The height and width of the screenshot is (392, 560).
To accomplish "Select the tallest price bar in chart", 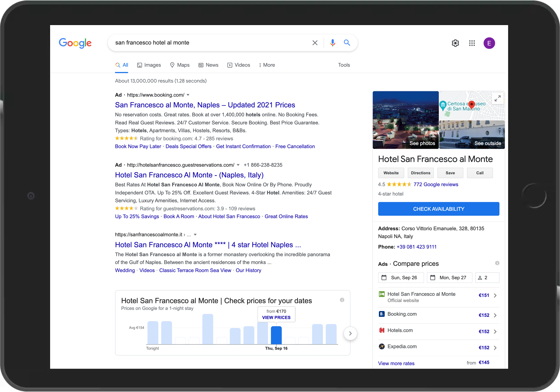I will tap(208, 329).
